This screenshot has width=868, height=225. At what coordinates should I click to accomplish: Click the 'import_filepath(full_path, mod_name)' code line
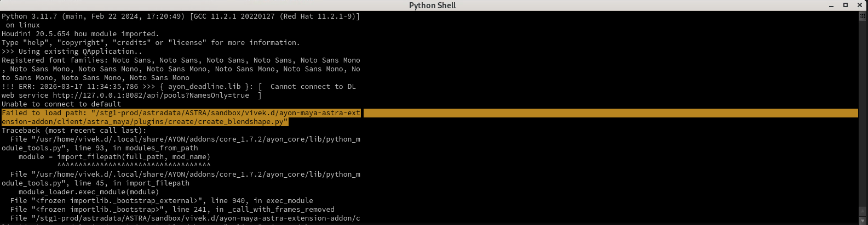tap(114, 157)
